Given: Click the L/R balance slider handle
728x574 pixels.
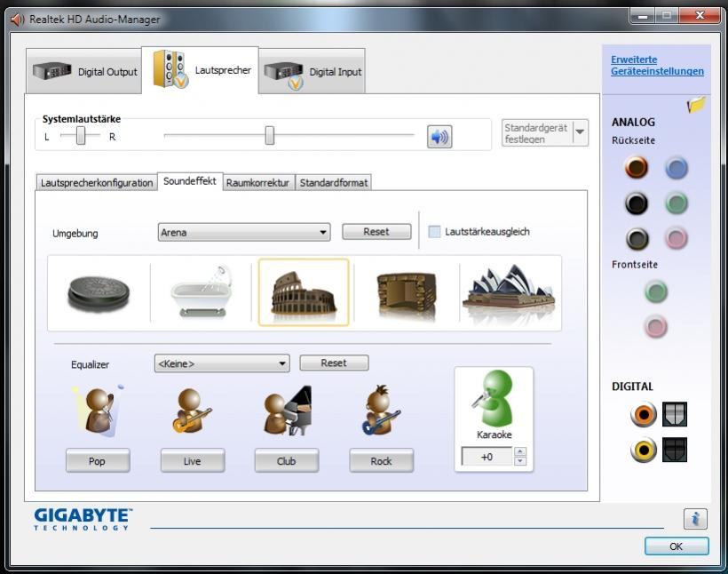Looking at the screenshot, I should pyautogui.click(x=81, y=136).
